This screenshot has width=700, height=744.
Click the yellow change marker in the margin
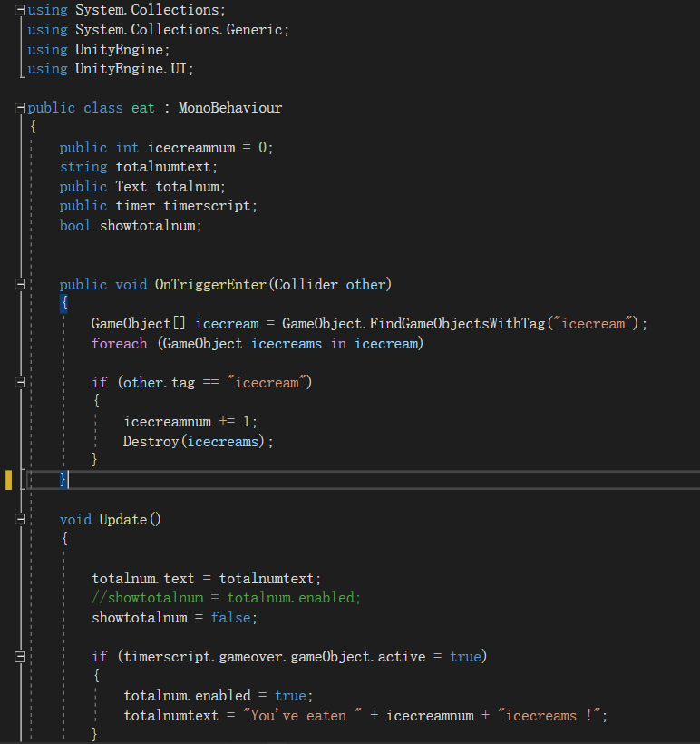8,479
